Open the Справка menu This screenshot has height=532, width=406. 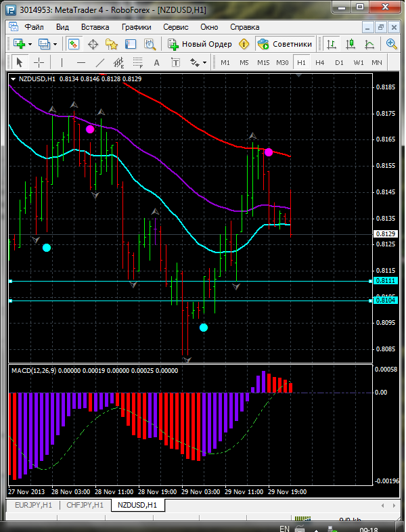tap(244, 27)
